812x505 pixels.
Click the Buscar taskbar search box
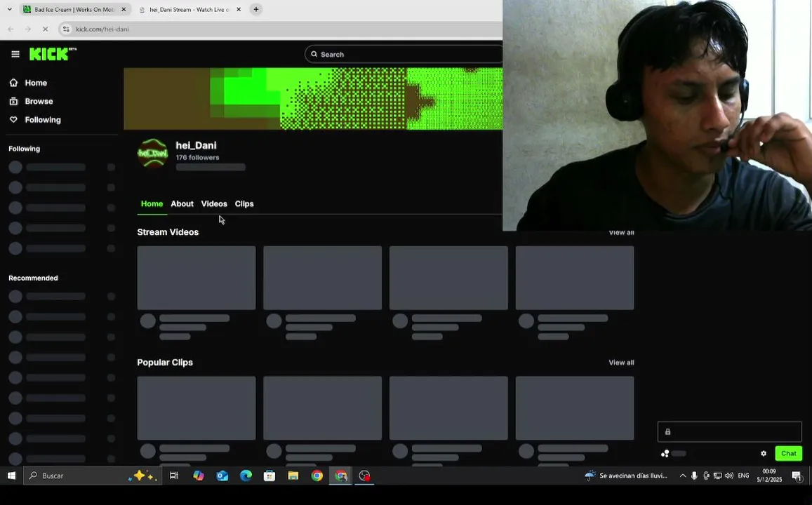(92, 476)
